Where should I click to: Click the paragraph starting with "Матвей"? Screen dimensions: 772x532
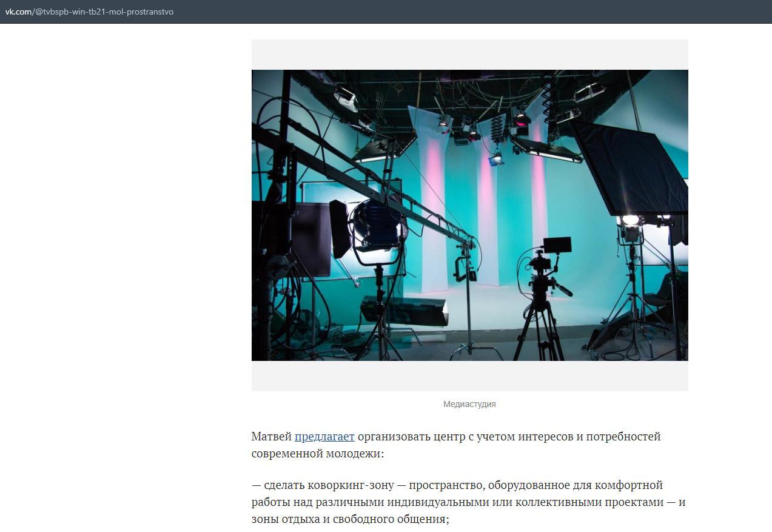click(456, 445)
